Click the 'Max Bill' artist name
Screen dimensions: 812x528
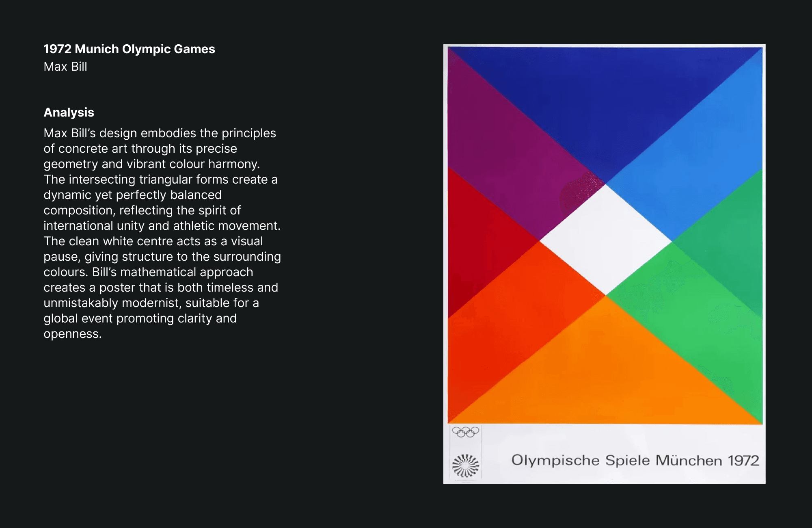[x=65, y=67]
